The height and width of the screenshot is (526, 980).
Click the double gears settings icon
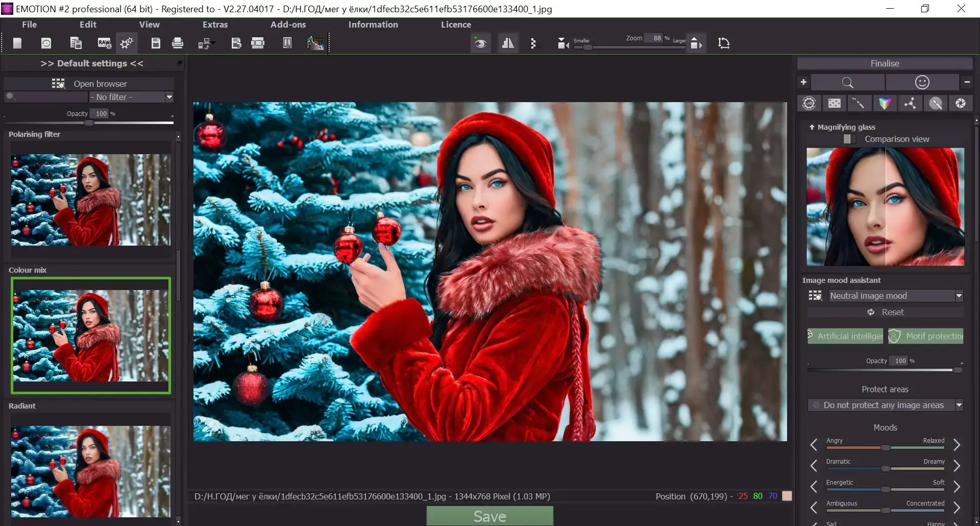(x=127, y=43)
